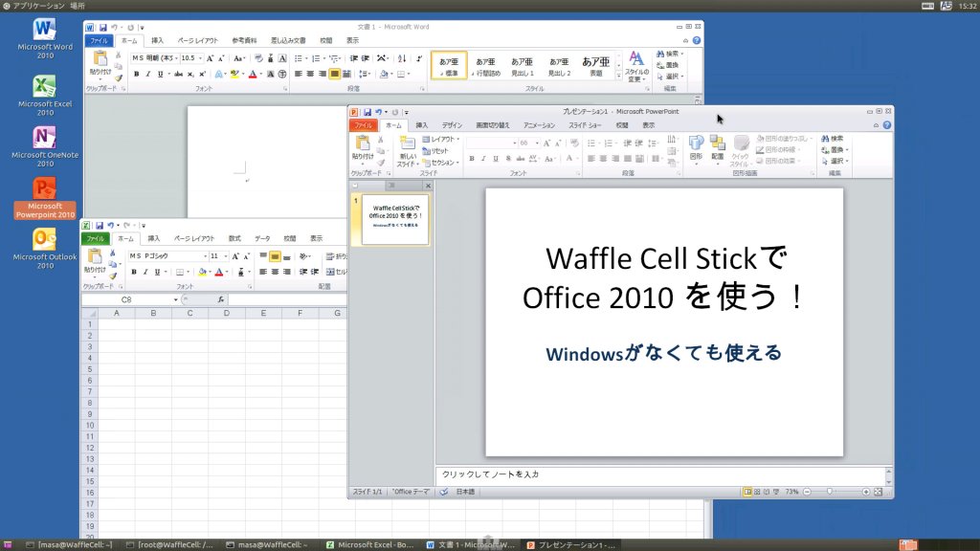
Task: Click Cut scissors icon in Excel clipboard group
Action: [x=113, y=253]
